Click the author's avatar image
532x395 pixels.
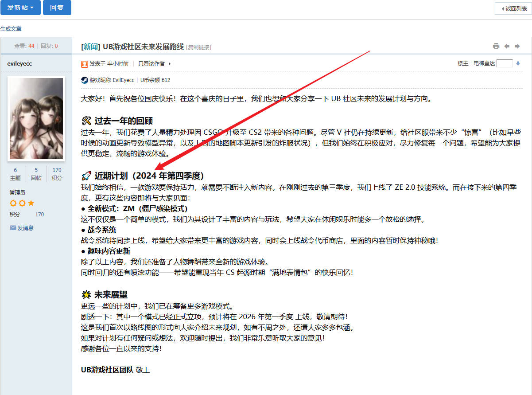(36, 118)
